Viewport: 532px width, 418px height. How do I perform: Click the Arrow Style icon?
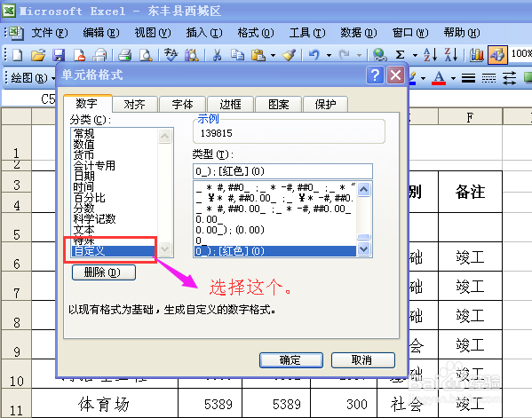509,78
